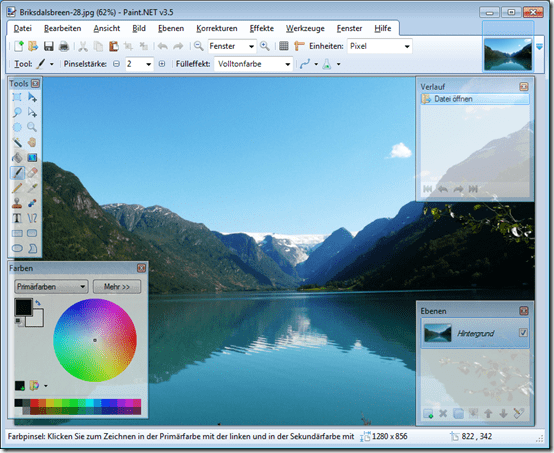Select the Gradient tool
554x453 pixels.
tap(32, 158)
